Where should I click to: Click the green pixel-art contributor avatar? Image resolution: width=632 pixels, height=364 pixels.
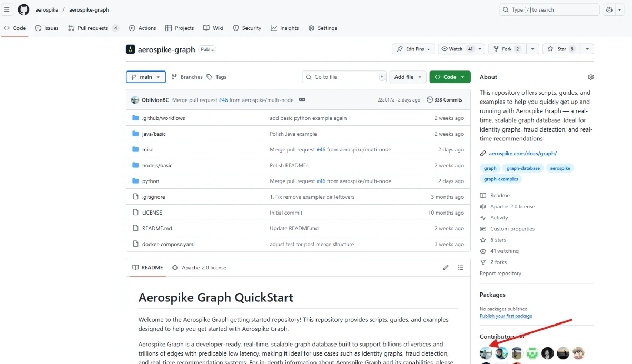click(x=532, y=353)
